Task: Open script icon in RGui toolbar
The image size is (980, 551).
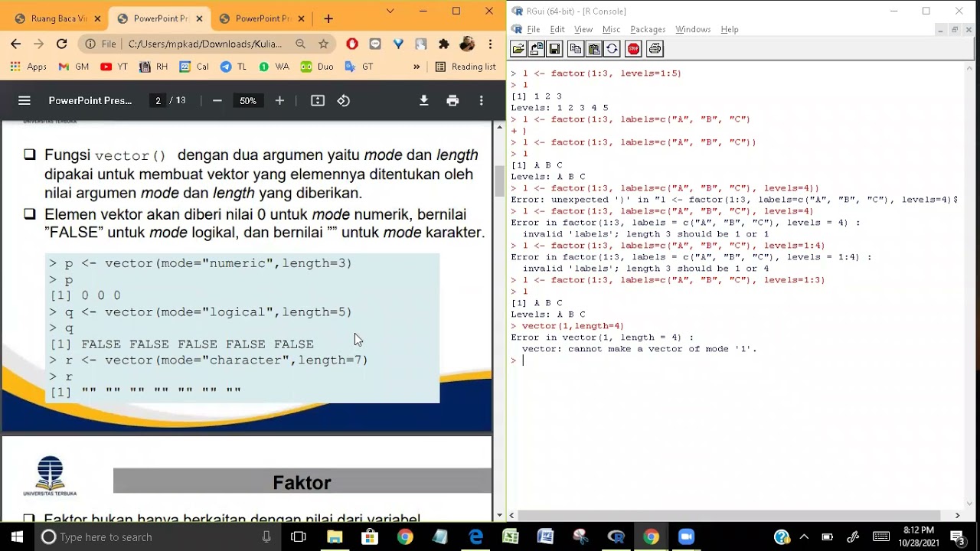Action: (518, 49)
